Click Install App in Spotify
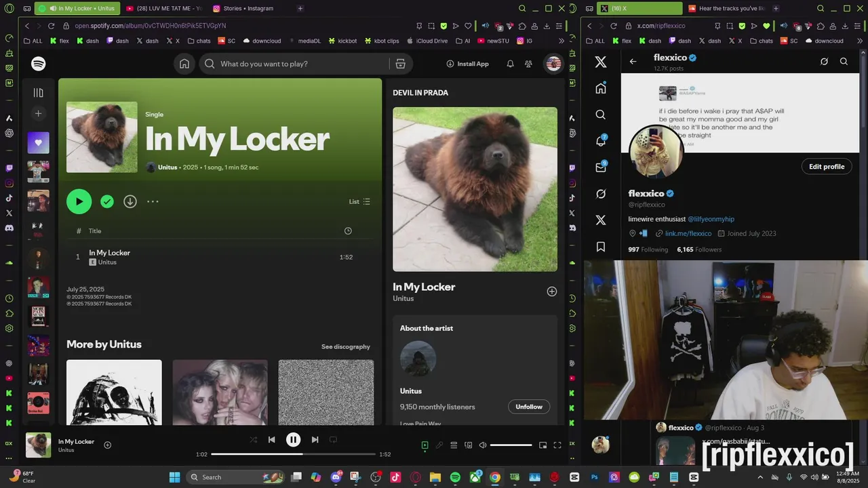This screenshot has height=488, width=868. (x=467, y=64)
